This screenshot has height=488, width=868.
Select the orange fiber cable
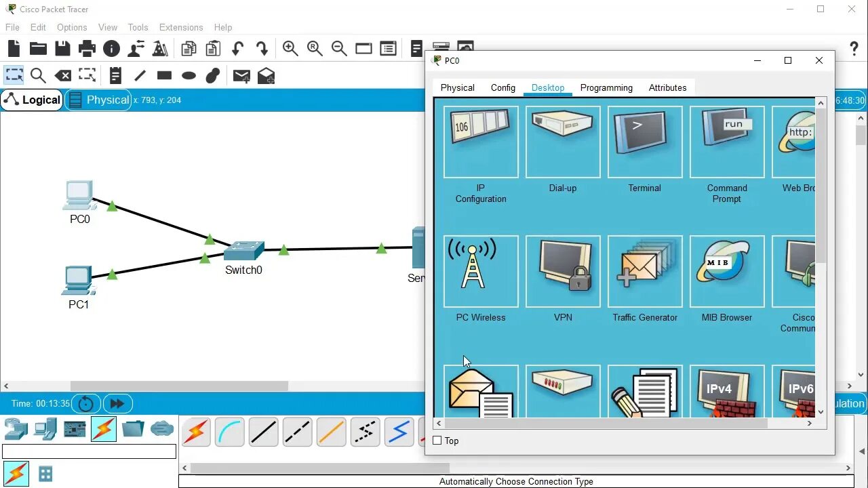pyautogui.click(x=332, y=432)
